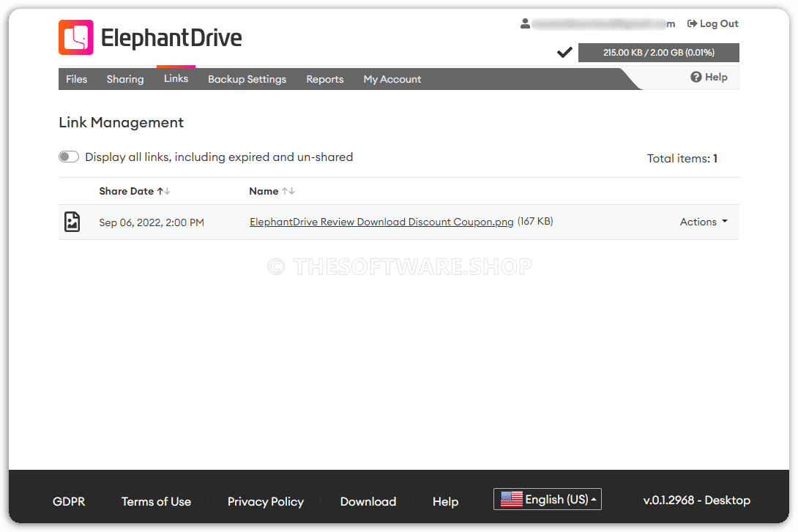Click the image file icon in the link row
The width and height of the screenshot is (798, 532).
coord(72,222)
